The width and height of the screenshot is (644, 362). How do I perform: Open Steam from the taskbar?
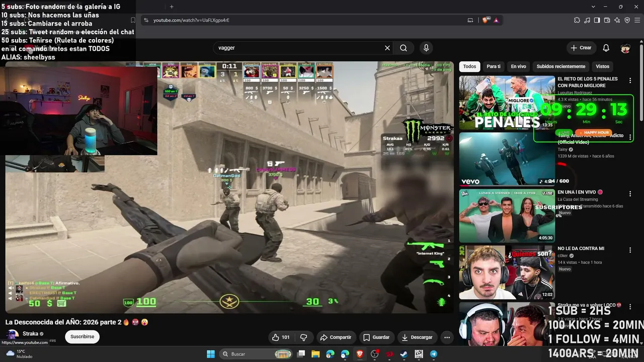tap(404, 354)
